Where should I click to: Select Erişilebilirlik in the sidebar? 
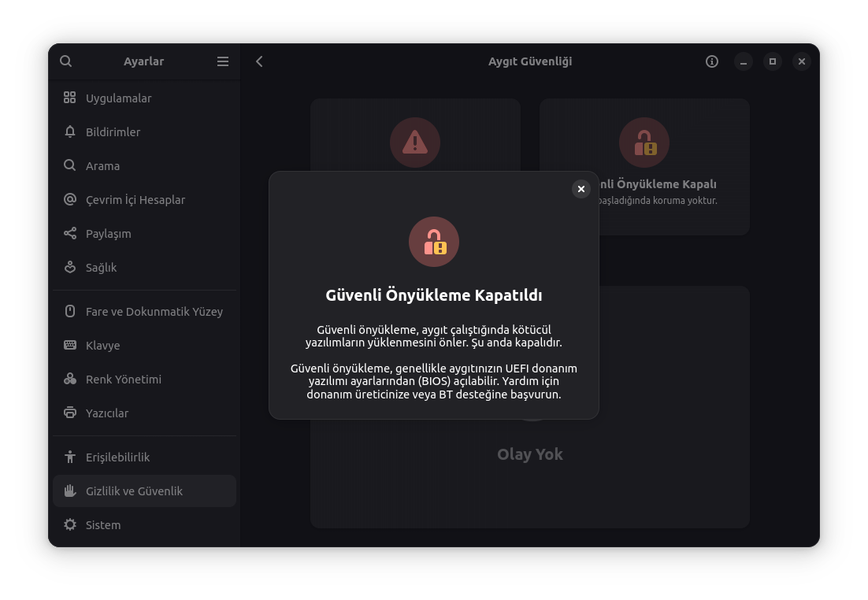(x=117, y=457)
